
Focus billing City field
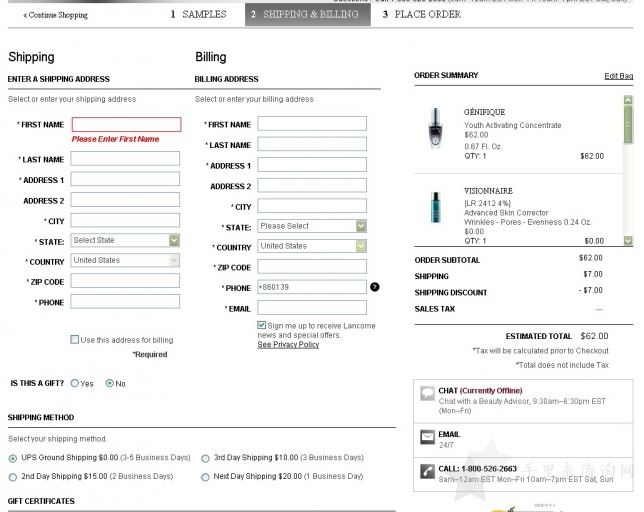[x=312, y=206]
